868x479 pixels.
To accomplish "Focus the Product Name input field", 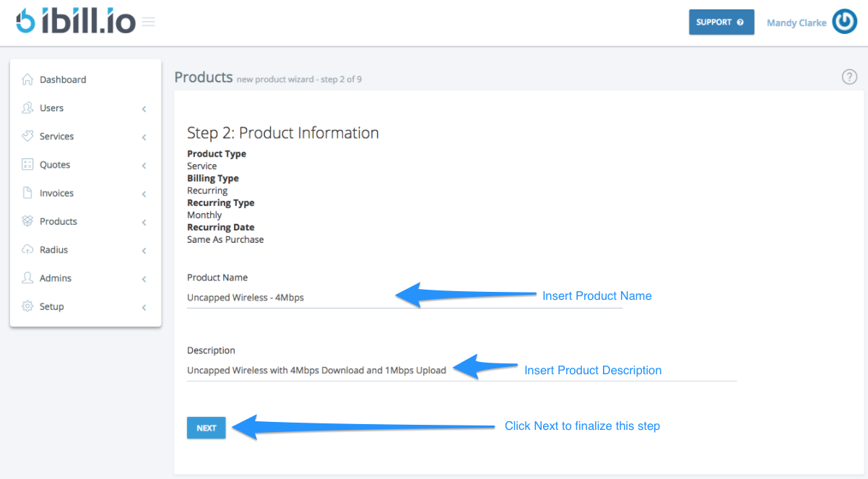I will coord(404,297).
